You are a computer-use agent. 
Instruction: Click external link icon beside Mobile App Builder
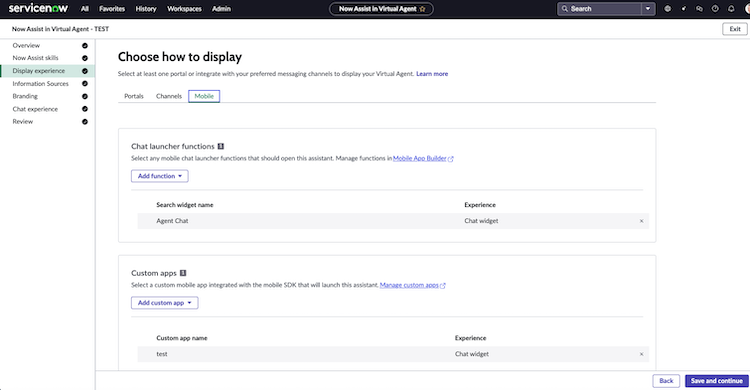coord(451,159)
